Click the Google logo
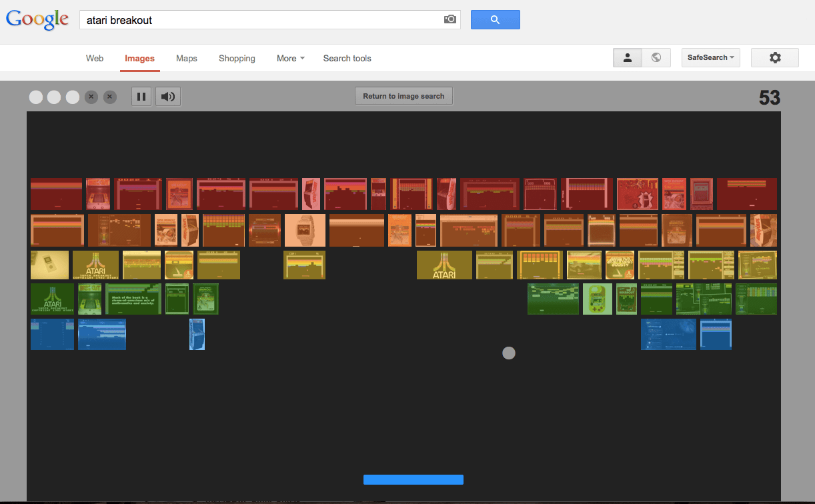 (x=37, y=20)
